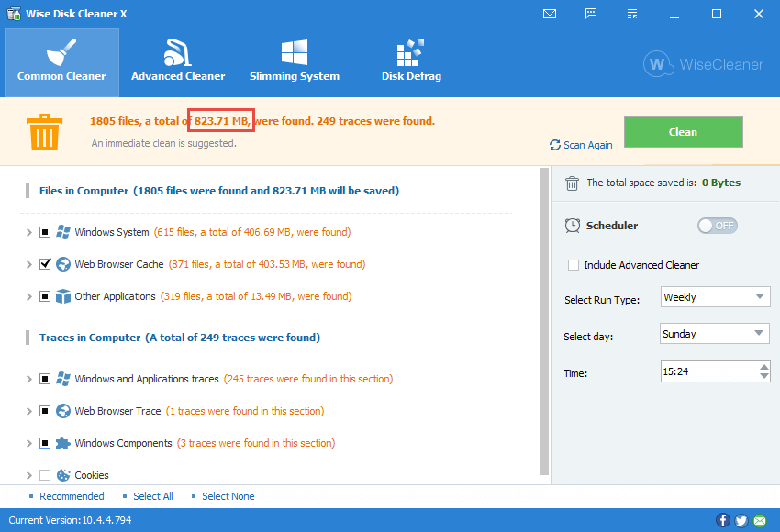Expand Windows and Applications traces
Viewport: 780px width, 532px height.
click(x=28, y=380)
